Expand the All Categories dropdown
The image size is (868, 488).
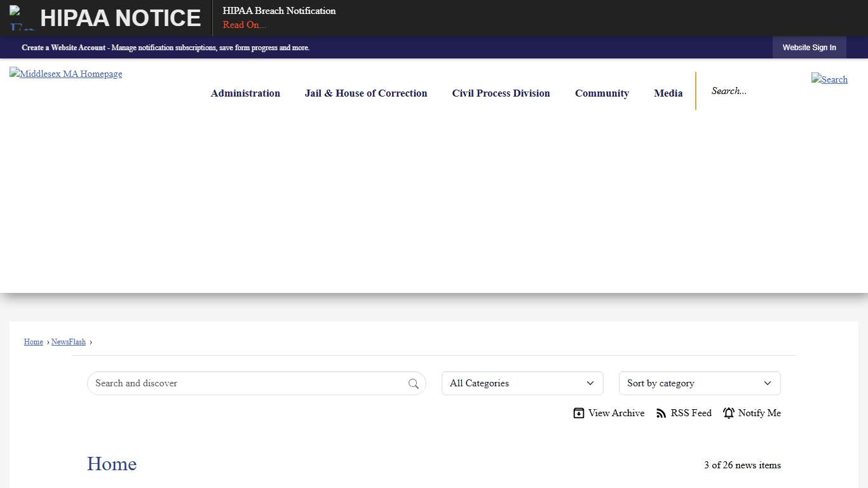[x=522, y=383]
